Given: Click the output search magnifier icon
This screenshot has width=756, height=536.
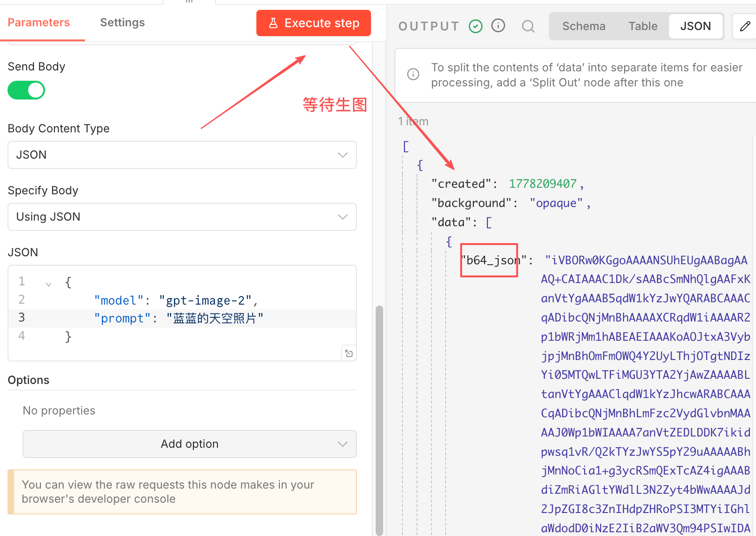Looking at the screenshot, I should click(x=528, y=26).
